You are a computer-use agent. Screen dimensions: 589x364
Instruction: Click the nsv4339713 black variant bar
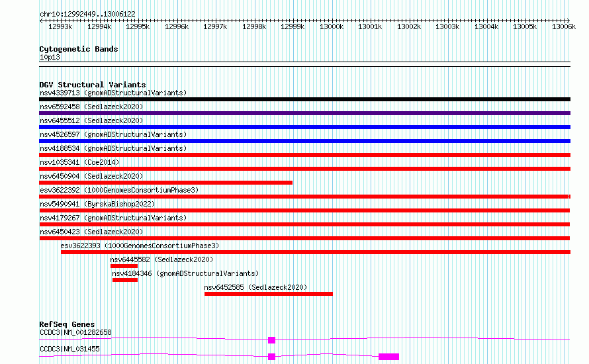point(304,99)
